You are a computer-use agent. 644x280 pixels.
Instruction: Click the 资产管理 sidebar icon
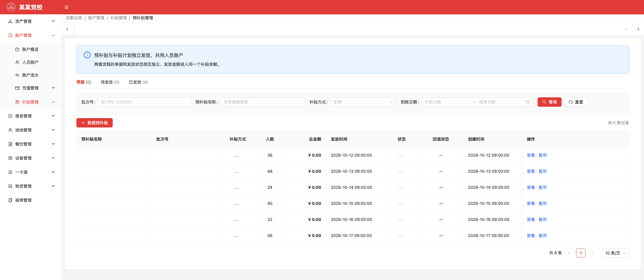10,21
